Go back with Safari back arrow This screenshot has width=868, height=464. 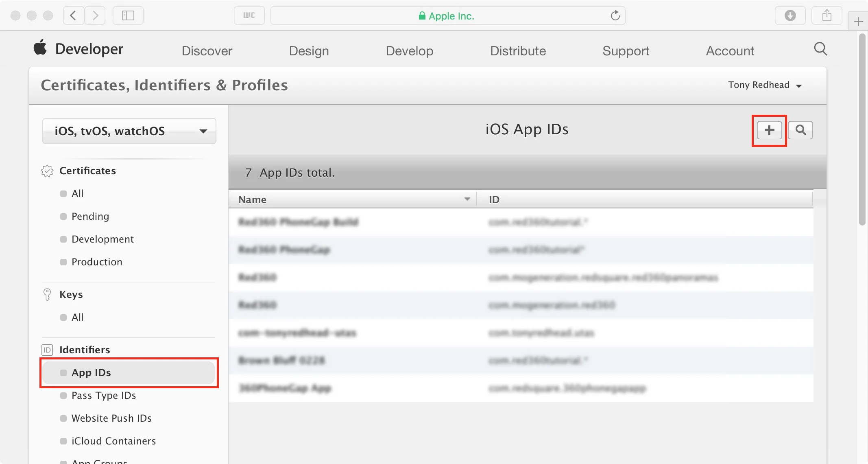tap(74, 15)
